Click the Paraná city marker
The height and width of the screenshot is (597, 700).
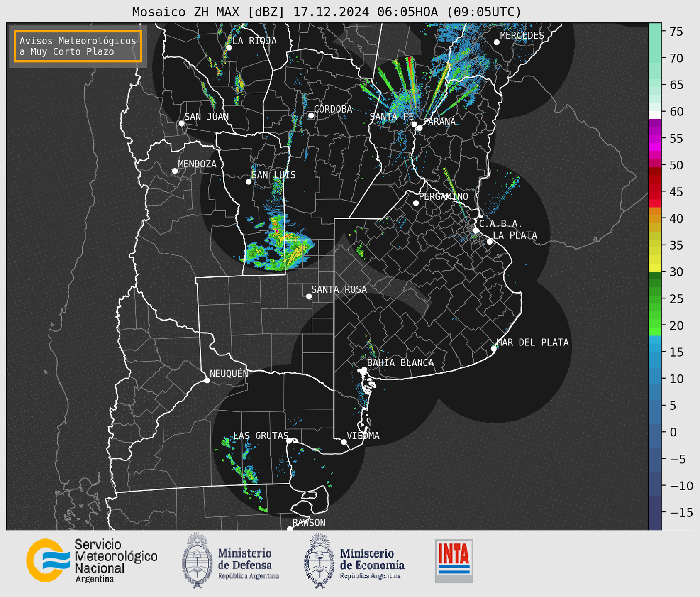pyautogui.click(x=420, y=128)
